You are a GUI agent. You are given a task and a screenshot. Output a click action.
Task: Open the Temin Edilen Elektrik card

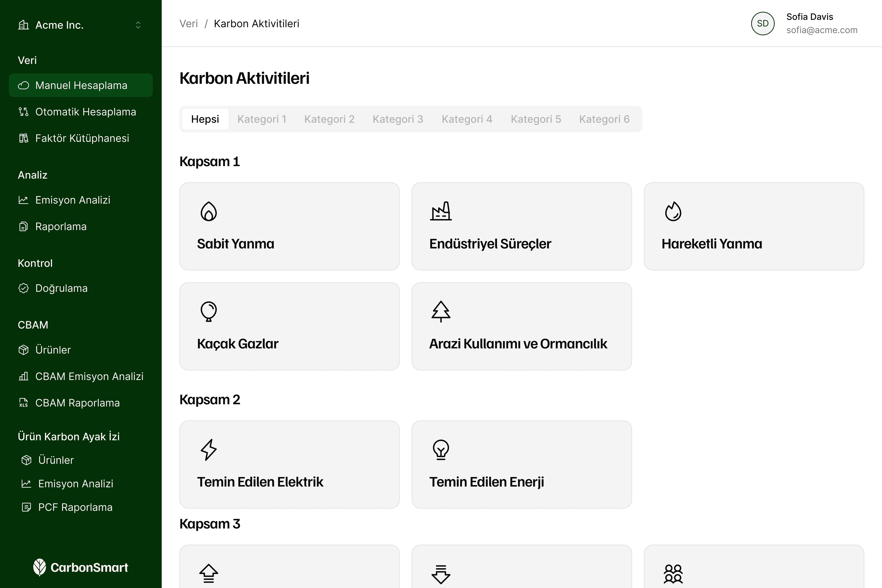coord(289,465)
